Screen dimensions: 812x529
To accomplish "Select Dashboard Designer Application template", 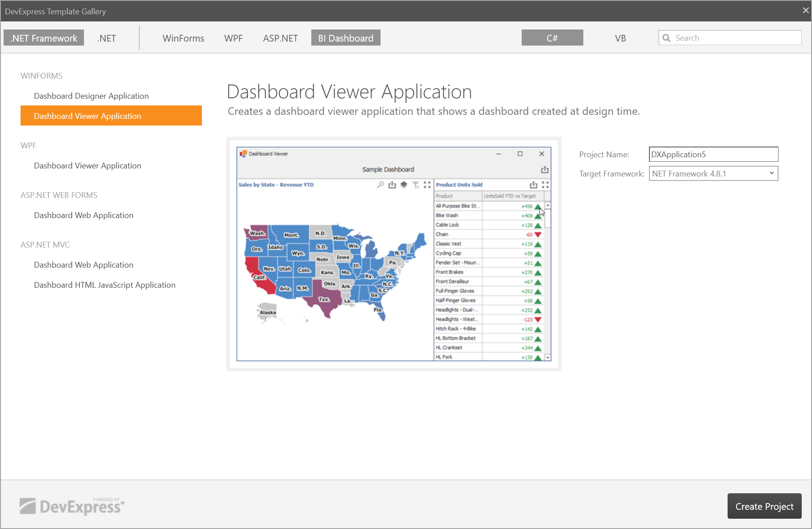I will click(x=111, y=96).
